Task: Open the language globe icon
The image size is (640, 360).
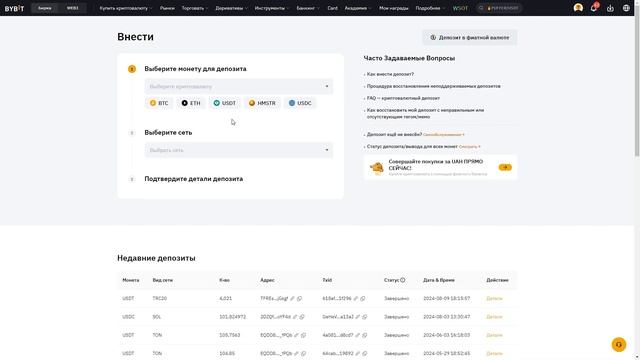Action: (x=626, y=8)
